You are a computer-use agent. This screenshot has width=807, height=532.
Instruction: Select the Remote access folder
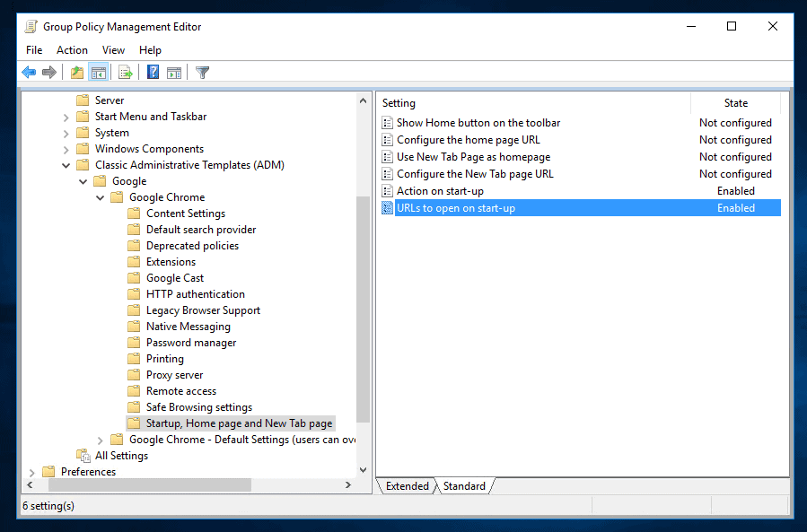pyautogui.click(x=180, y=391)
